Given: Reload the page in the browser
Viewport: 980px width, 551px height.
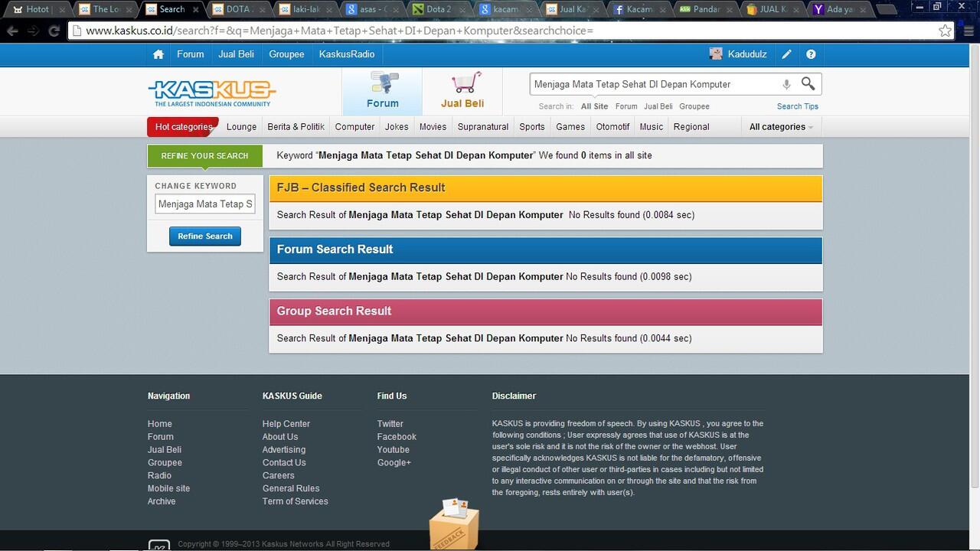Looking at the screenshot, I should tap(54, 31).
